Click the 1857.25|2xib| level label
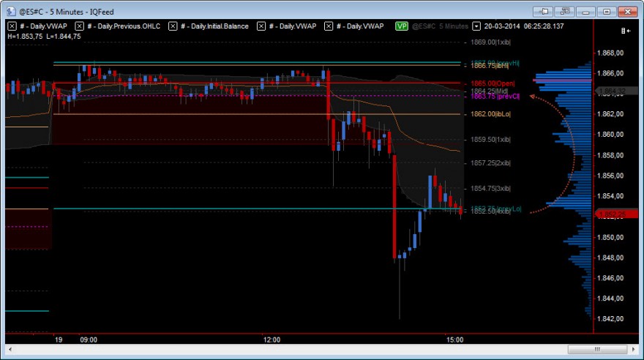Viewport: 644px width, 360px height. (x=490, y=163)
